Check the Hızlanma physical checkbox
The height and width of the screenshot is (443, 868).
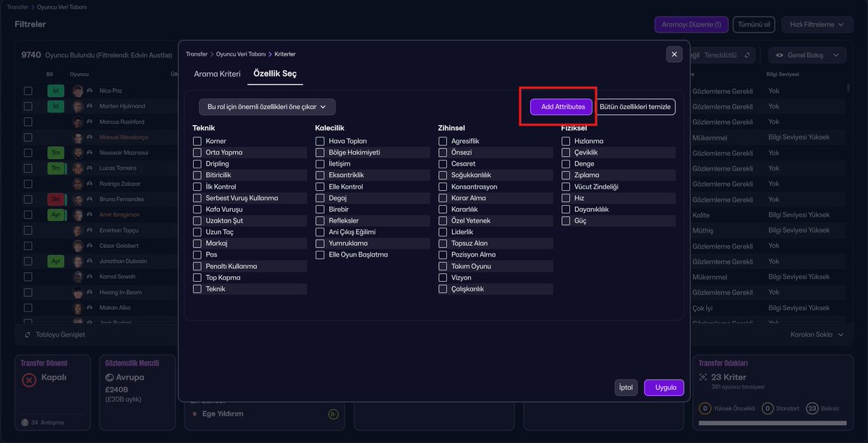point(566,141)
